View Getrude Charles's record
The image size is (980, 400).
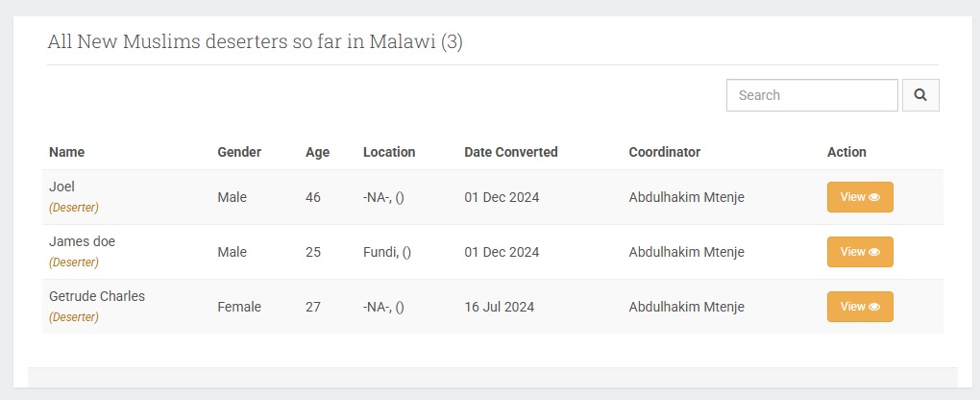860,307
